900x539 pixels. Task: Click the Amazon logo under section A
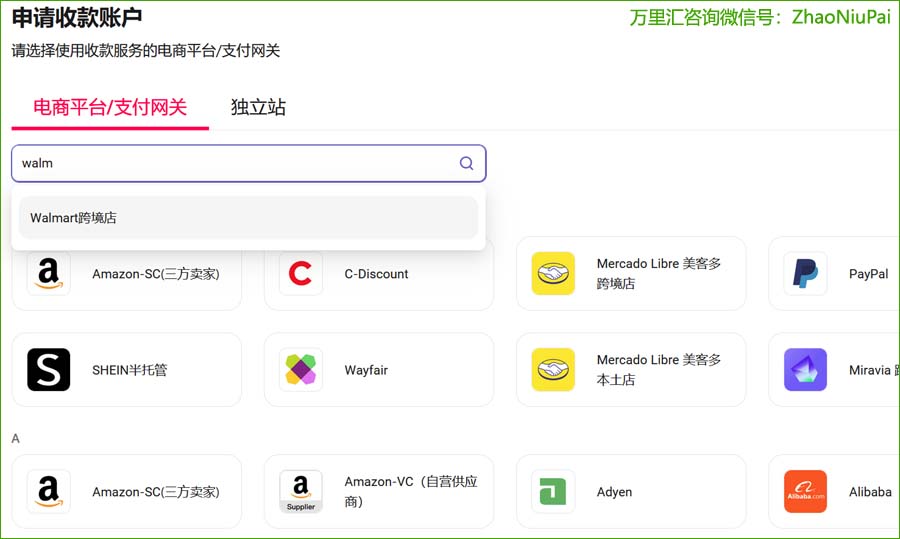(49, 491)
